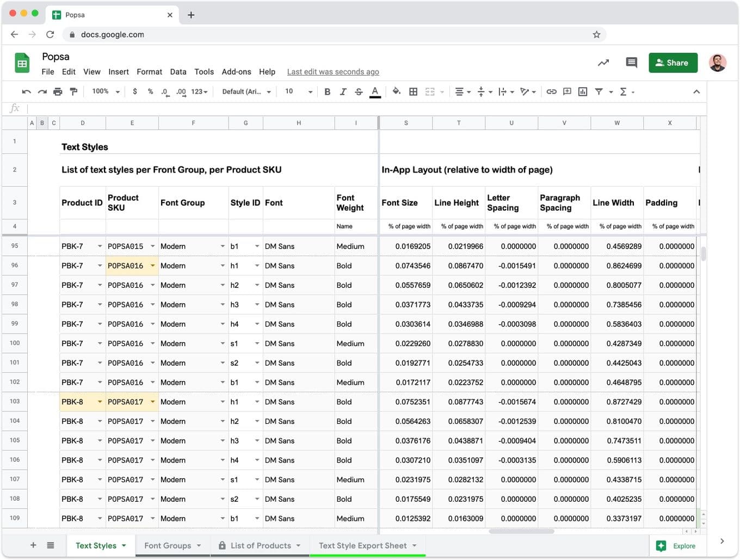Toggle strikethrough formatting

359,92
